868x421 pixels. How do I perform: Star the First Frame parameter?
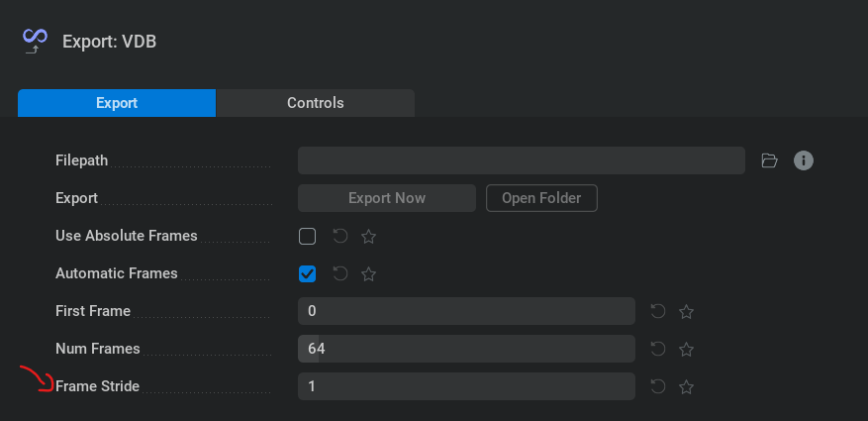(x=686, y=312)
